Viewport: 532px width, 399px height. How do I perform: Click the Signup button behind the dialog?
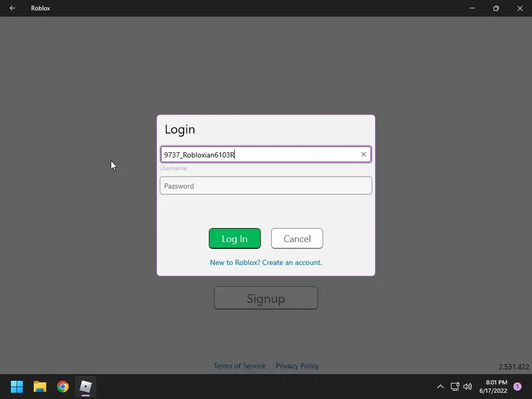(x=265, y=298)
